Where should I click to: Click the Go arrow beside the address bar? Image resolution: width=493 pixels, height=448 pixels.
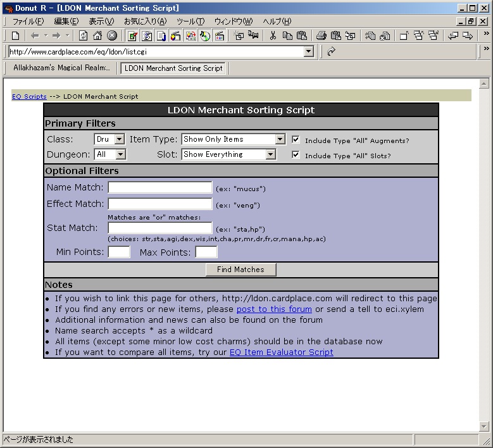click(x=330, y=52)
